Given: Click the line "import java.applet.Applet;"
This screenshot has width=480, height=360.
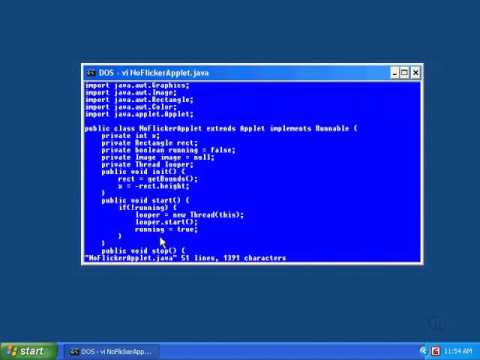Looking at the screenshot, I should point(139,114).
